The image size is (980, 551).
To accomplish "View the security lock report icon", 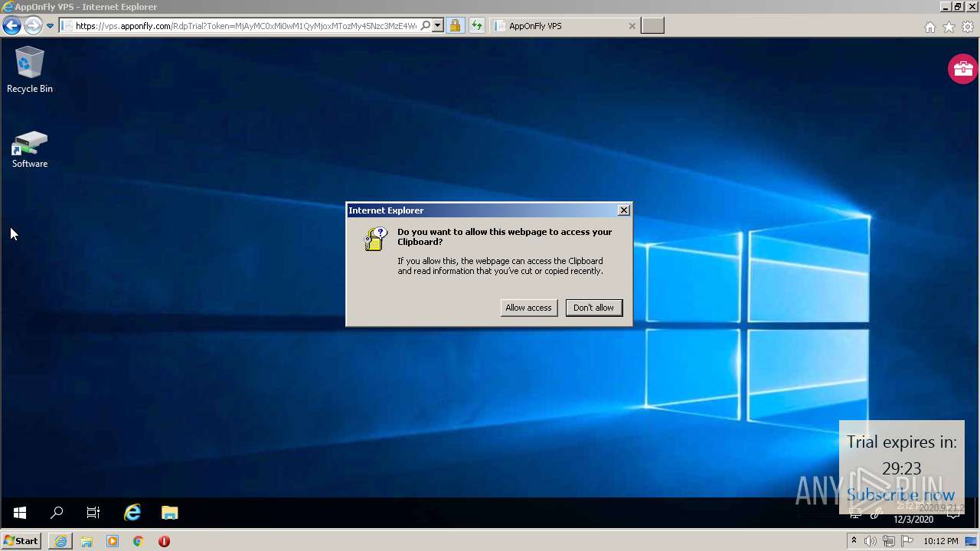I will point(455,26).
